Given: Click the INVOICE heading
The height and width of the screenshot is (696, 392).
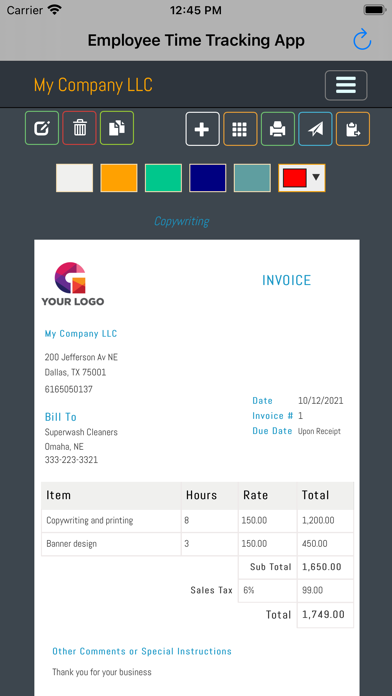Looking at the screenshot, I should (x=286, y=281).
